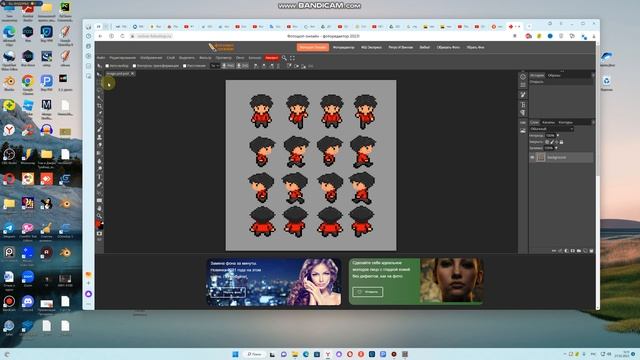Select the Background layer thumbnail
The image size is (640, 360).
pos(541,157)
